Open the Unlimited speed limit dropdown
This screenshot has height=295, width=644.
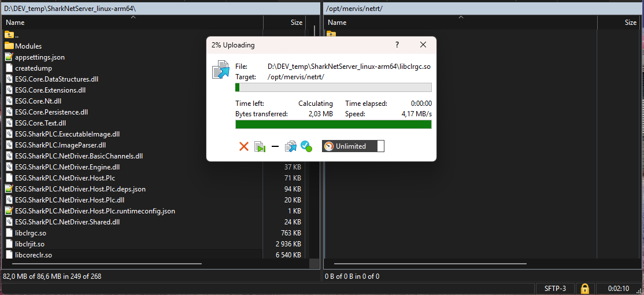353,146
